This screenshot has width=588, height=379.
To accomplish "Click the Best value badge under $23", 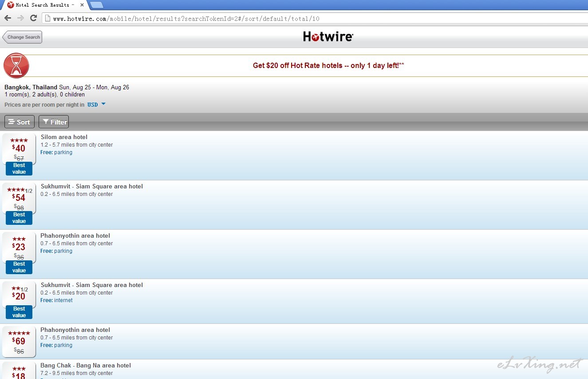I will point(19,267).
